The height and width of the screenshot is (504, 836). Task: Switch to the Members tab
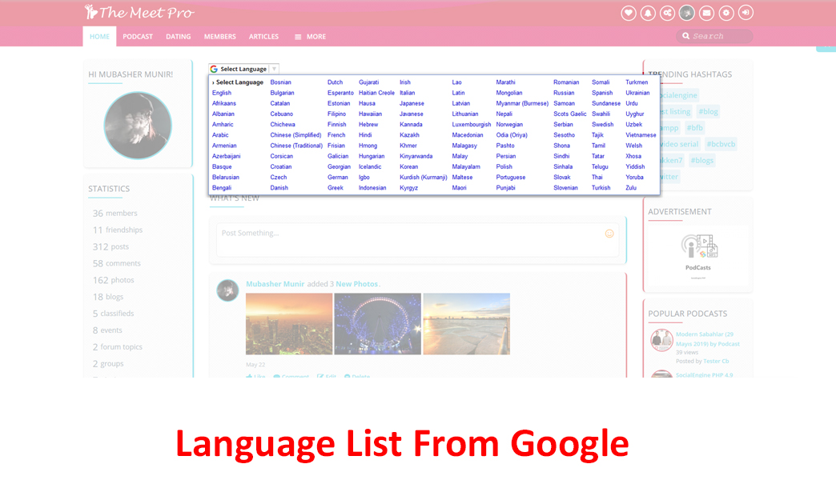point(219,37)
